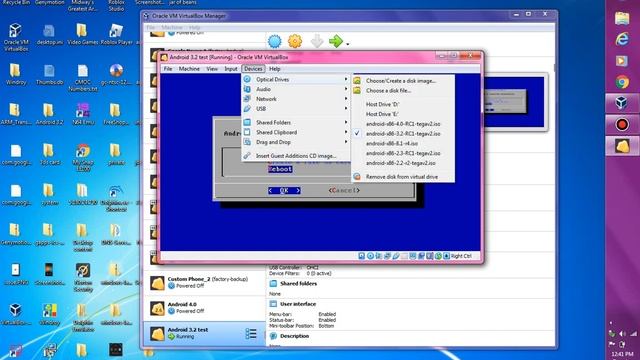This screenshot has width=640, height=360.
Task: Expand the Network submenu in Devices
Action: (296, 99)
